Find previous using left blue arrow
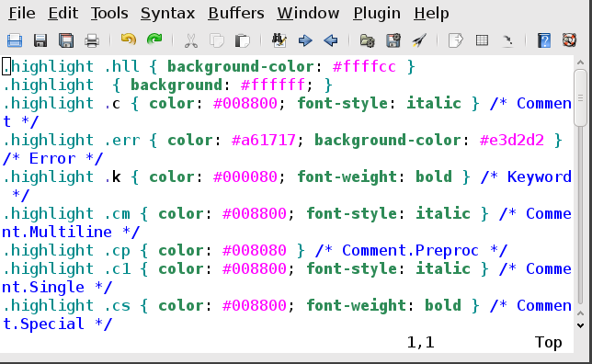 331,40
